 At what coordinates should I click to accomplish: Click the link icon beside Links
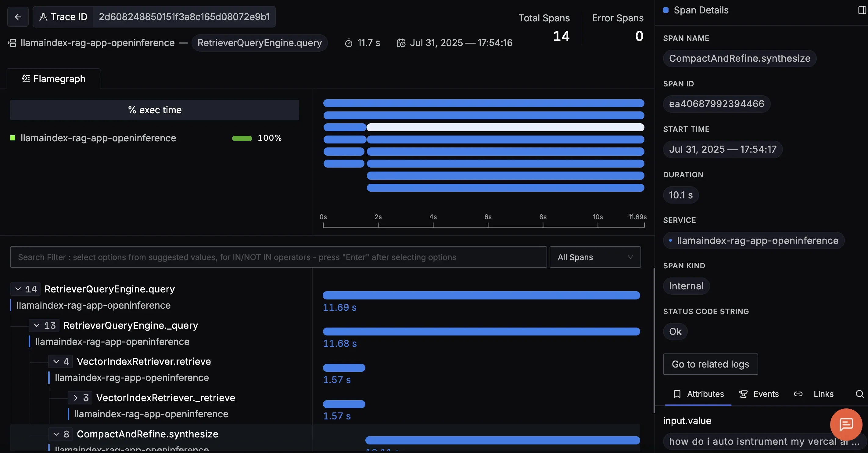[798, 394]
